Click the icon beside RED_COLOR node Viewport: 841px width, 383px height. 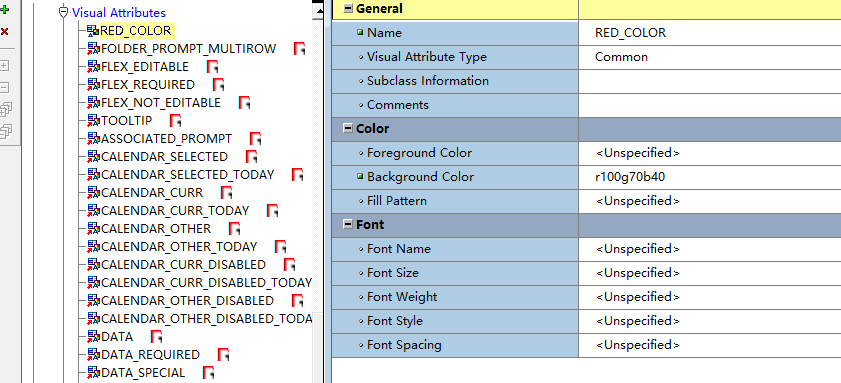click(x=93, y=31)
